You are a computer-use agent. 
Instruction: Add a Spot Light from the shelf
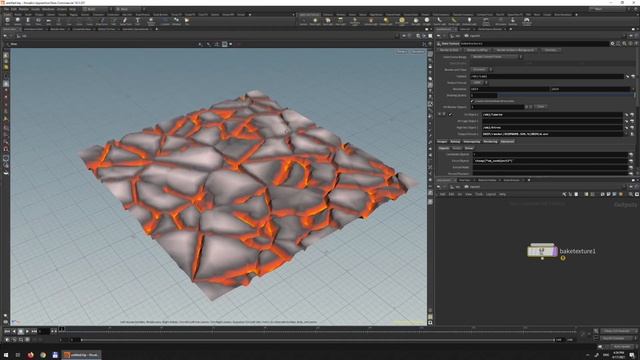(x=328, y=21)
